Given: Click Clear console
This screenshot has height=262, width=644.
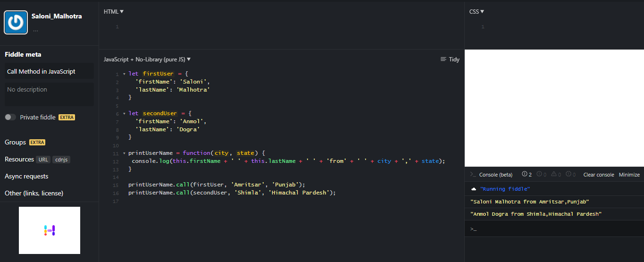Looking at the screenshot, I should (599, 175).
